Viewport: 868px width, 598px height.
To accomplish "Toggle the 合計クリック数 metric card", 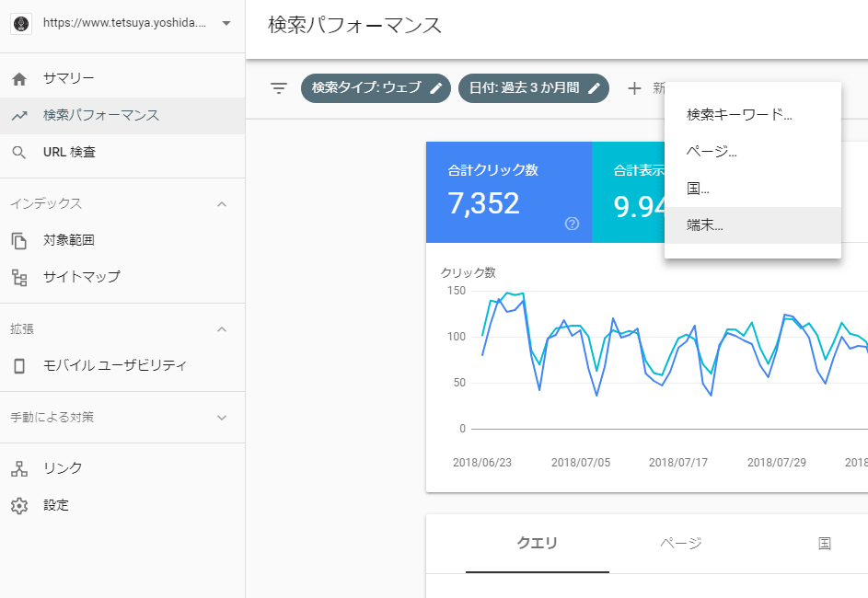I will tap(508, 191).
